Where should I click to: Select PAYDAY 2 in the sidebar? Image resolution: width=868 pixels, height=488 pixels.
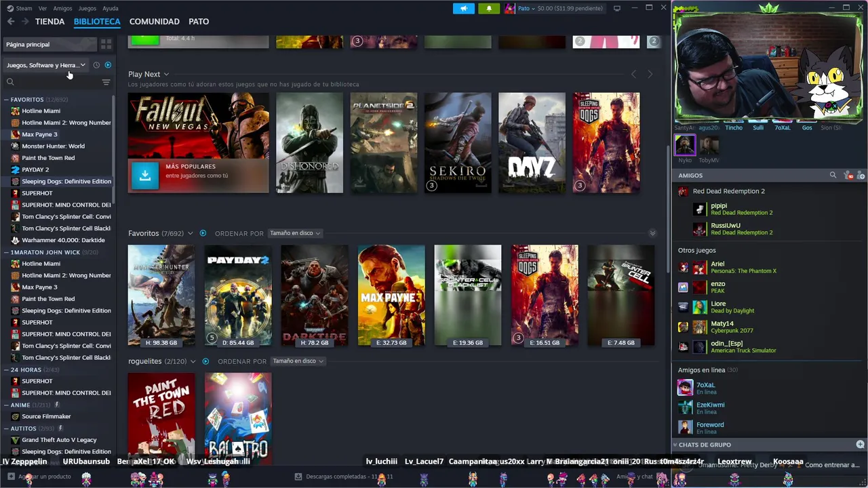tap(35, 169)
